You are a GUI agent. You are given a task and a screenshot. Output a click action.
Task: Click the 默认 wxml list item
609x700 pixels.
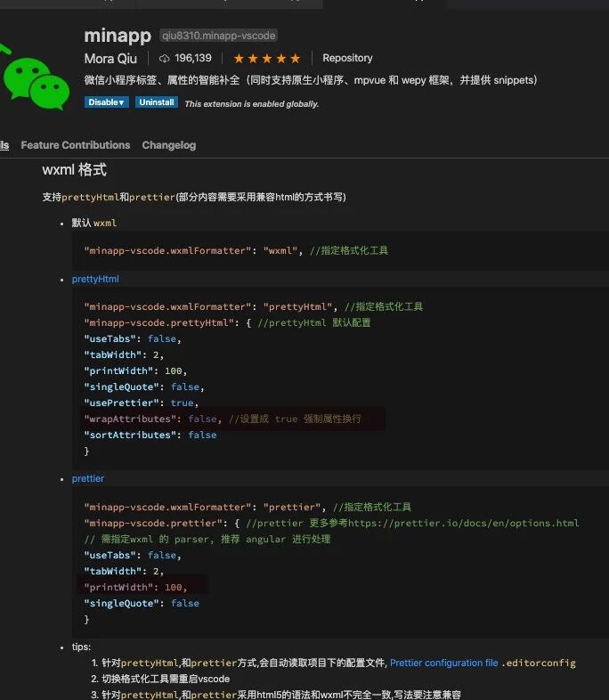point(94,223)
